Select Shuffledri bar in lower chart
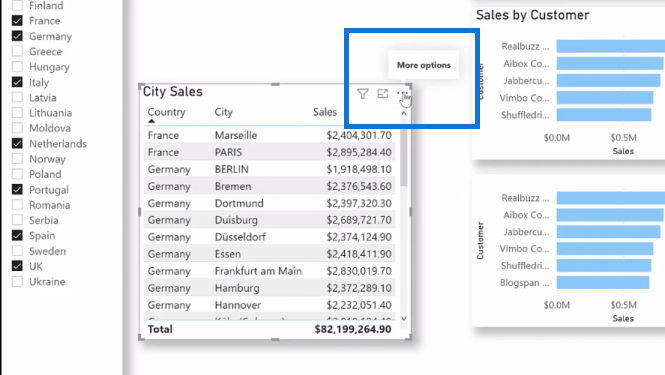 coord(604,266)
